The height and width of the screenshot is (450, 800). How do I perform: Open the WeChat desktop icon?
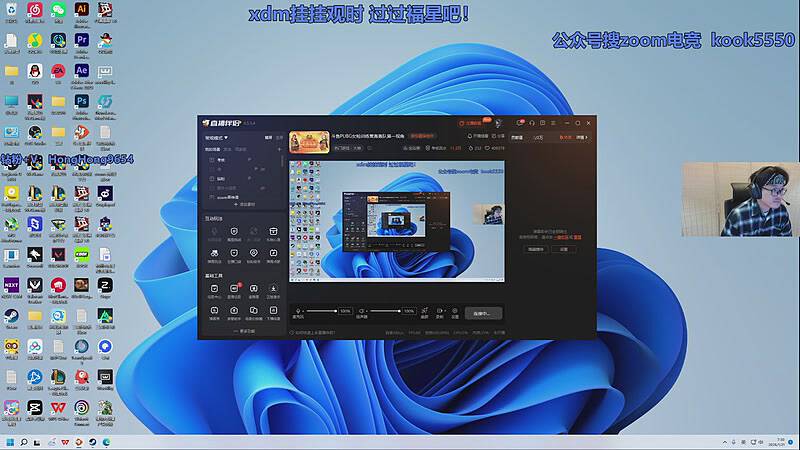click(x=58, y=10)
